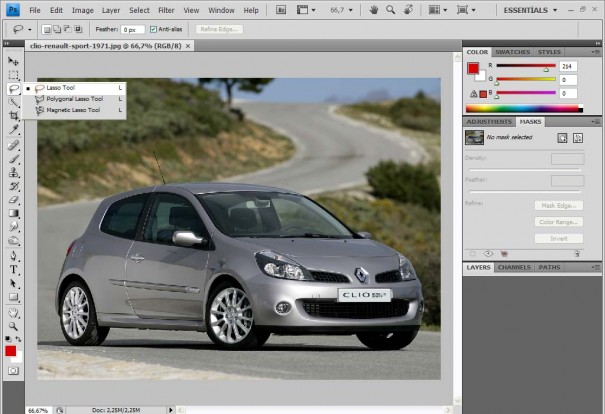Switch to the Adjustments tab
The height and width of the screenshot is (414, 605).
[489, 122]
